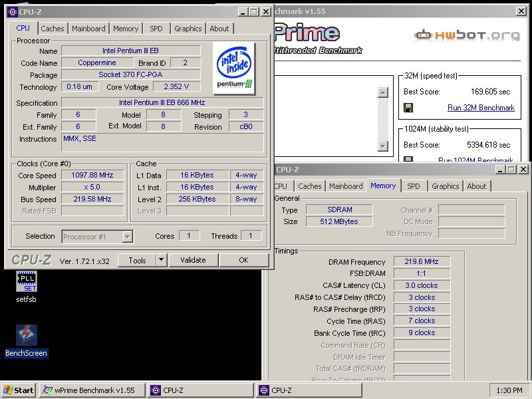The image size is (532, 399).
Task: Switch to wPrime Benchmark v1.55 in the taskbar
Action: pos(92,390)
